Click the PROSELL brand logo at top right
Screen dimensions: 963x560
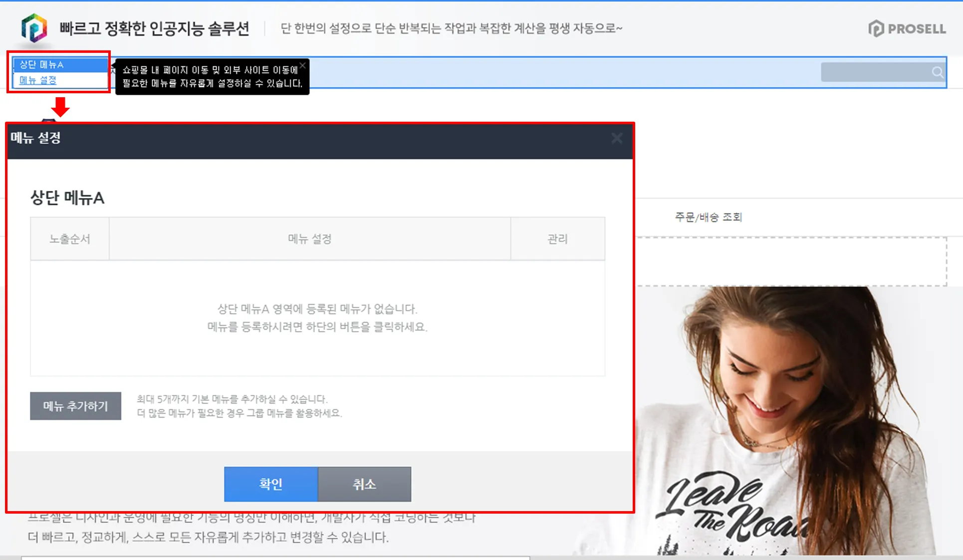[907, 29]
